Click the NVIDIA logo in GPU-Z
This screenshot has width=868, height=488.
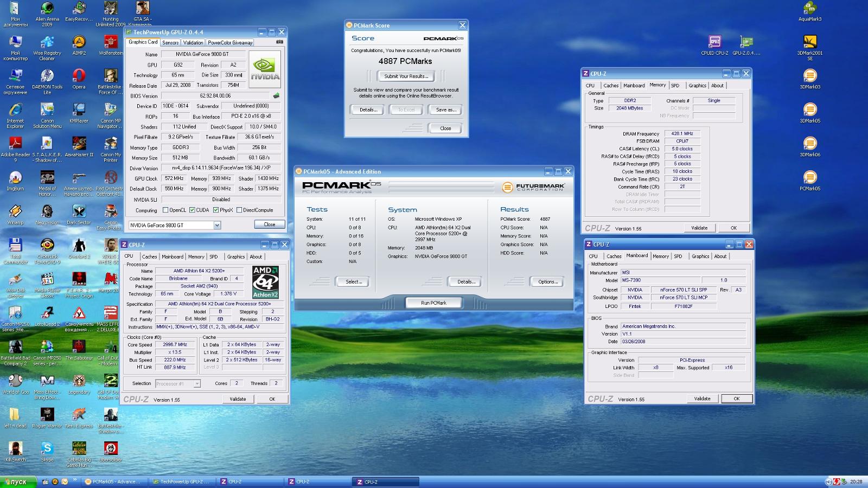pos(265,69)
